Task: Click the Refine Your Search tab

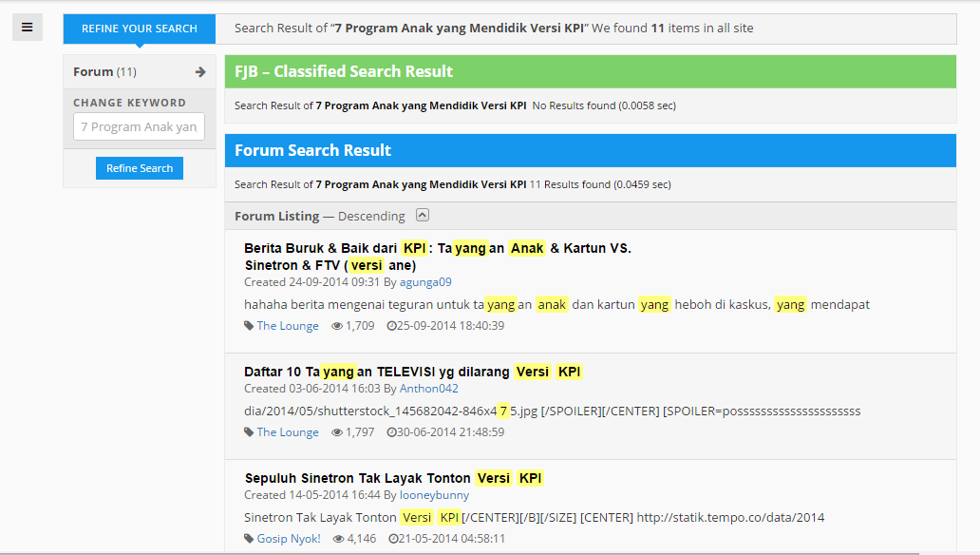Action: [140, 29]
